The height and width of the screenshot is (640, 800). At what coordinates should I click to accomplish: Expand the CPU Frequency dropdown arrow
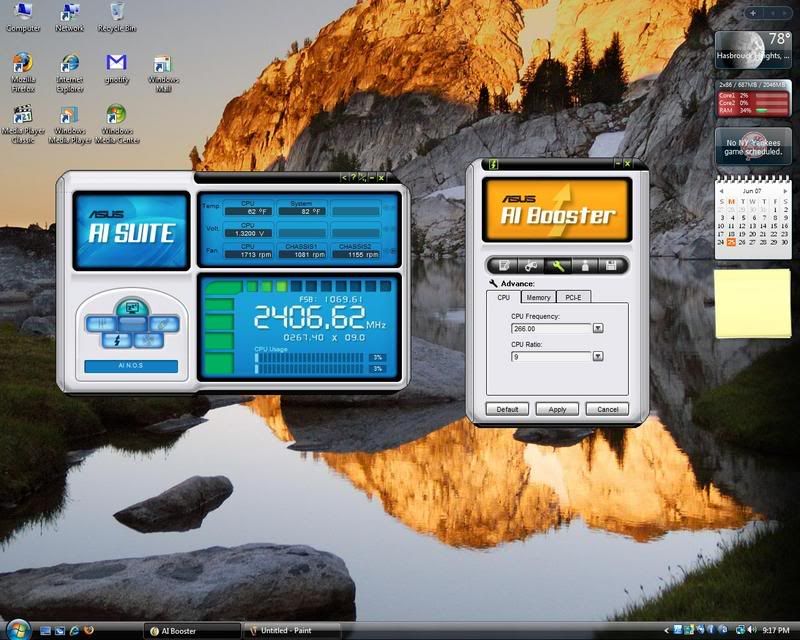point(598,328)
